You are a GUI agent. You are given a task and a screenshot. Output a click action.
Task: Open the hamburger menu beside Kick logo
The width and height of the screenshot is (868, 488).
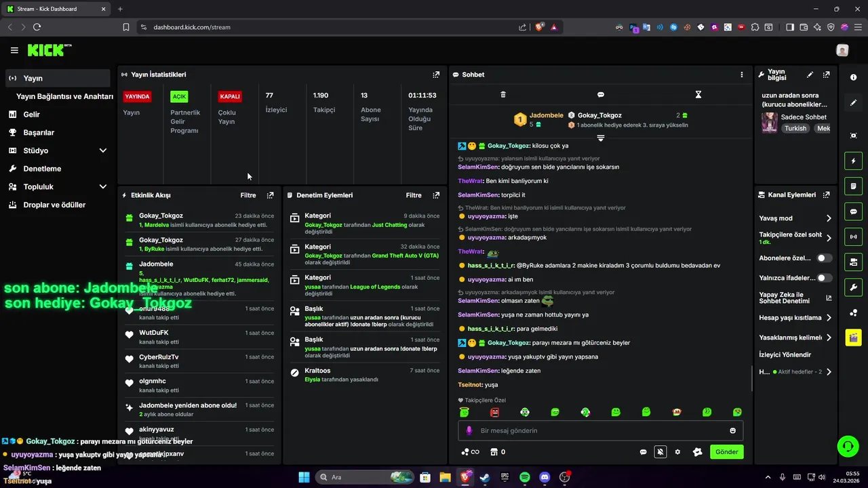[14, 50]
